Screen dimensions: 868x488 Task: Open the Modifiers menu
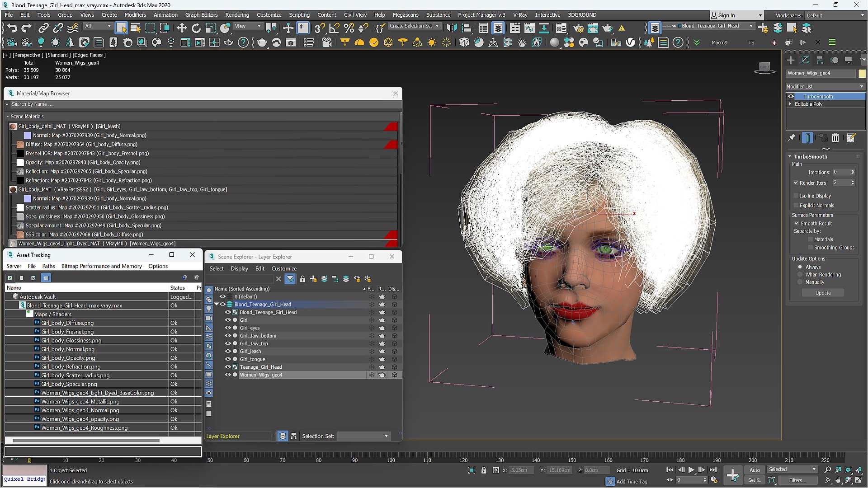coord(135,15)
